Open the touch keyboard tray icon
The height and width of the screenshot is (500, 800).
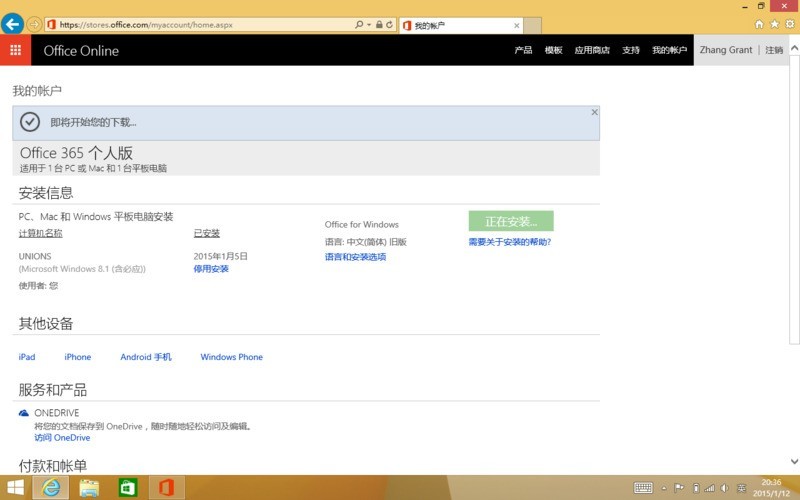point(643,488)
